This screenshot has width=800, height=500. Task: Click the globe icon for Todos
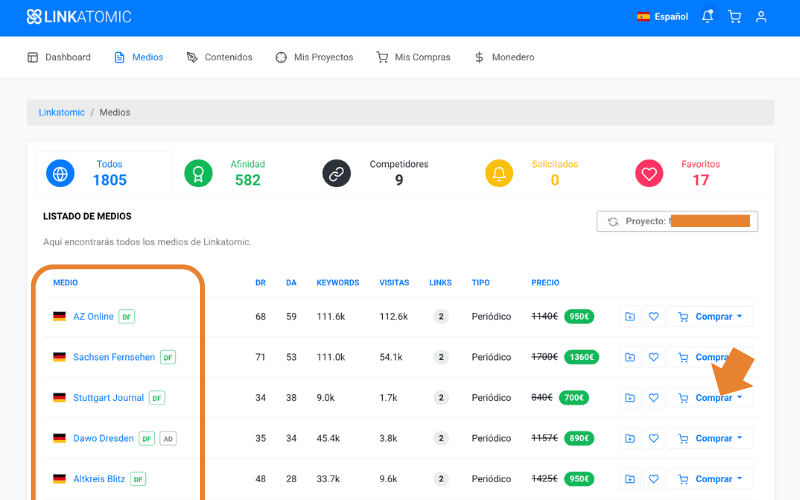pyautogui.click(x=60, y=173)
